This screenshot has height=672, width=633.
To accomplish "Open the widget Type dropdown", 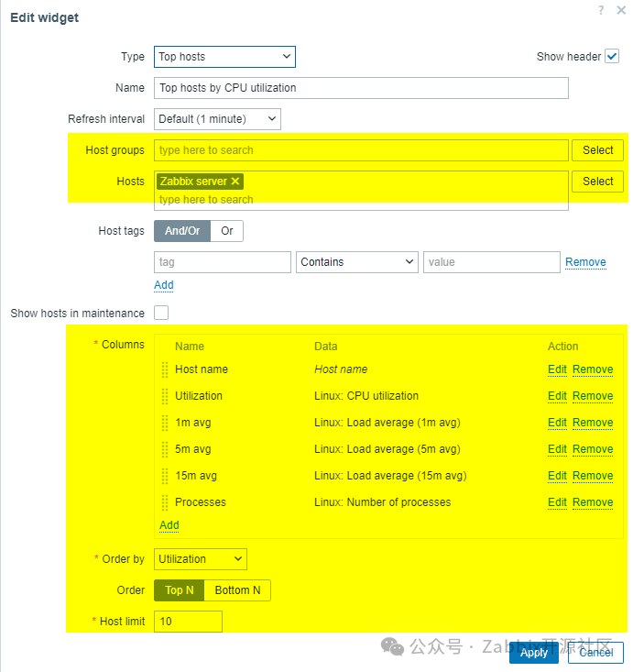I will pyautogui.click(x=224, y=57).
